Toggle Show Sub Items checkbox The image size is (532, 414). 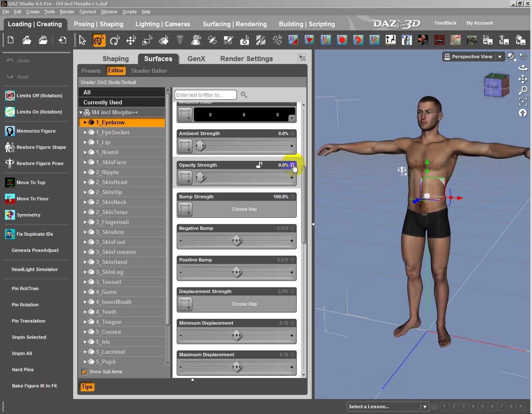click(84, 372)
